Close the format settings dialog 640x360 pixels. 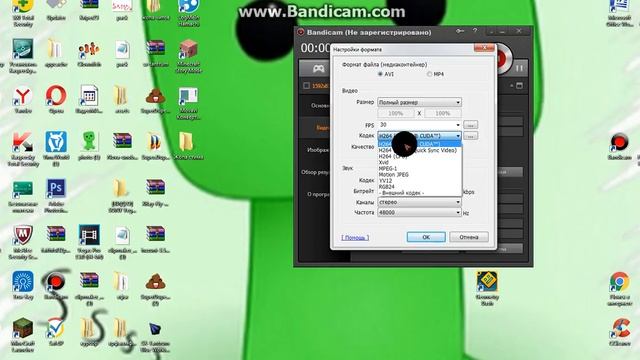pos(484,48)
